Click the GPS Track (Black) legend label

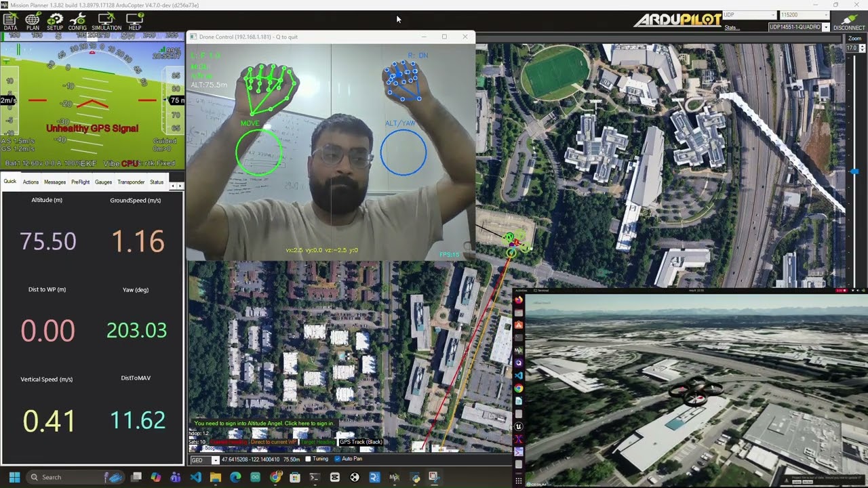tap(361, 442)
